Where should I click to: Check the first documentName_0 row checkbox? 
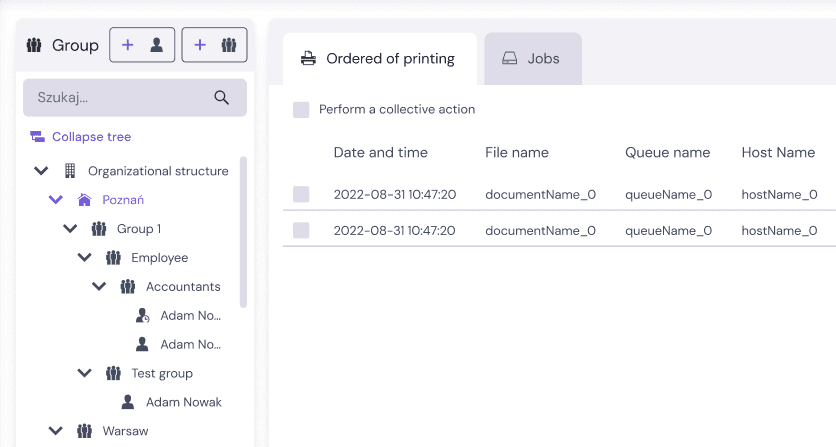tap(301, 194)
